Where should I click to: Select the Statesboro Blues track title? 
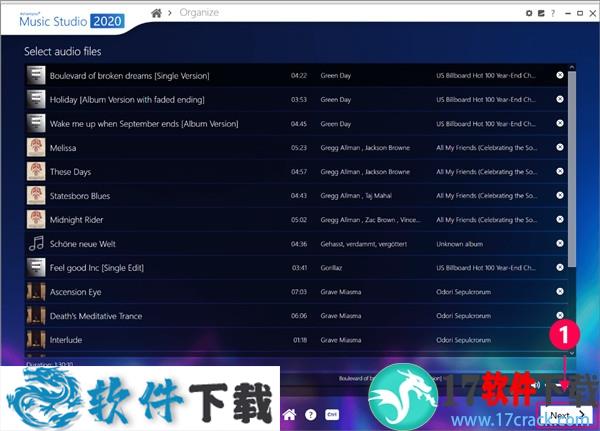80,195
